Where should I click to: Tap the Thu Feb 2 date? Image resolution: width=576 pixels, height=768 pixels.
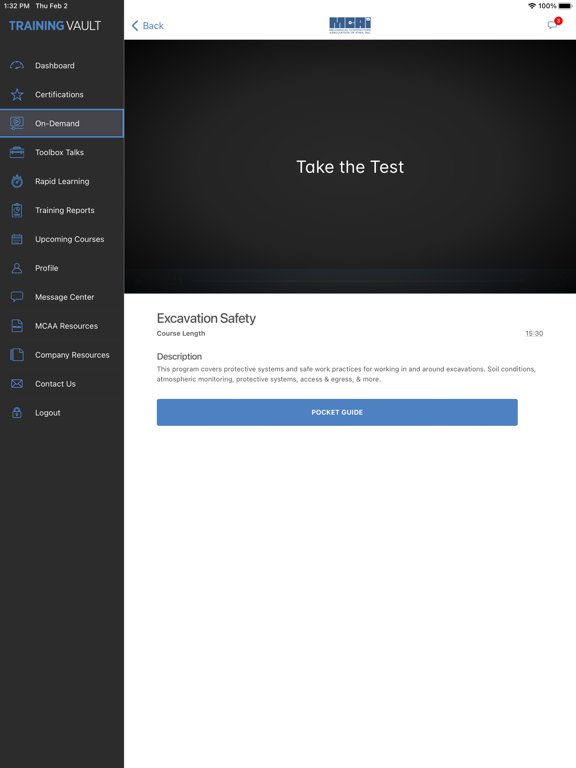pyautogui.click(x=51, y=6)
